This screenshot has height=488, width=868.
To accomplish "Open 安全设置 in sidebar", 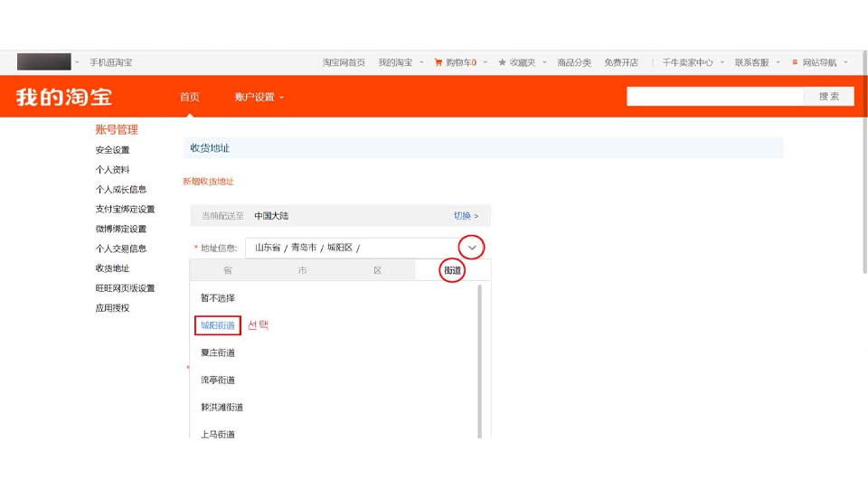I will (112, 150).
